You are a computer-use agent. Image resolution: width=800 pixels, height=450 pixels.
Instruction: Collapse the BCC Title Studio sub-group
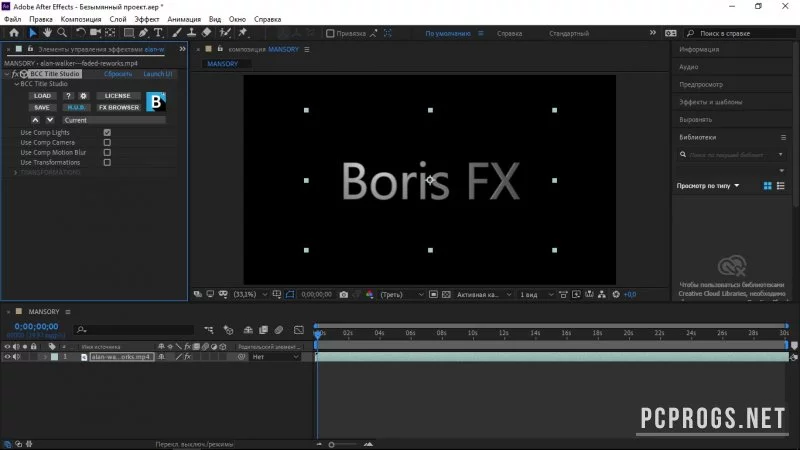point(16,84)
